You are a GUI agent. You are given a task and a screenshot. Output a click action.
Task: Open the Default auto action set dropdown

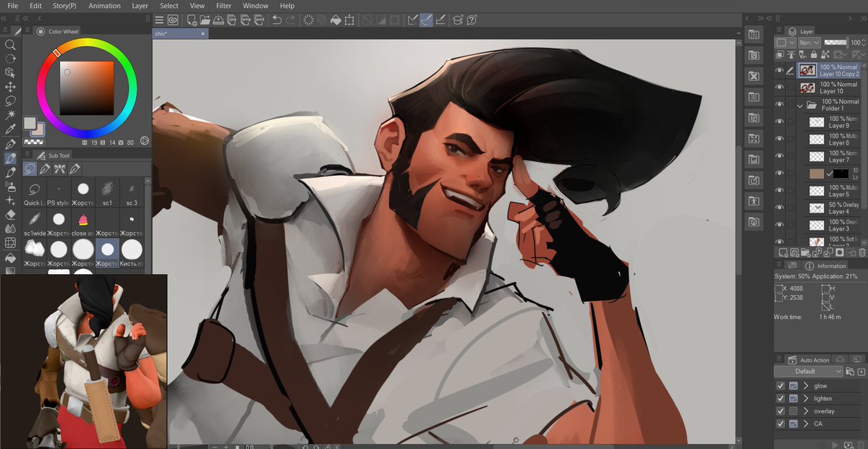pos(809,371)
